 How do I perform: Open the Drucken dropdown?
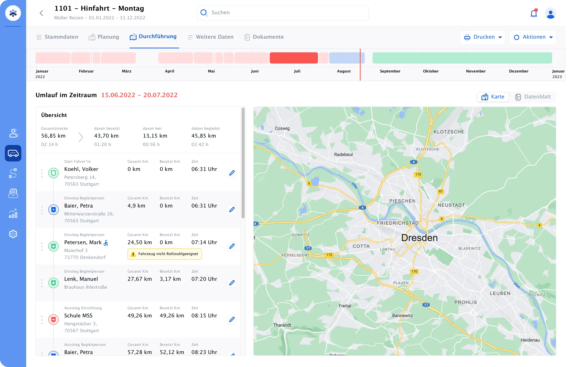tap(483, 37)
